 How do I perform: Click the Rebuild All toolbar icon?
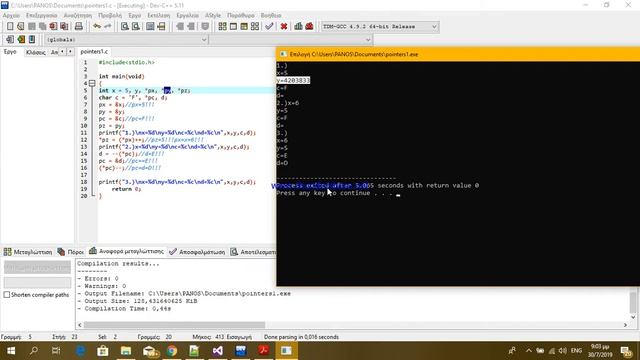tap(255, 27)
